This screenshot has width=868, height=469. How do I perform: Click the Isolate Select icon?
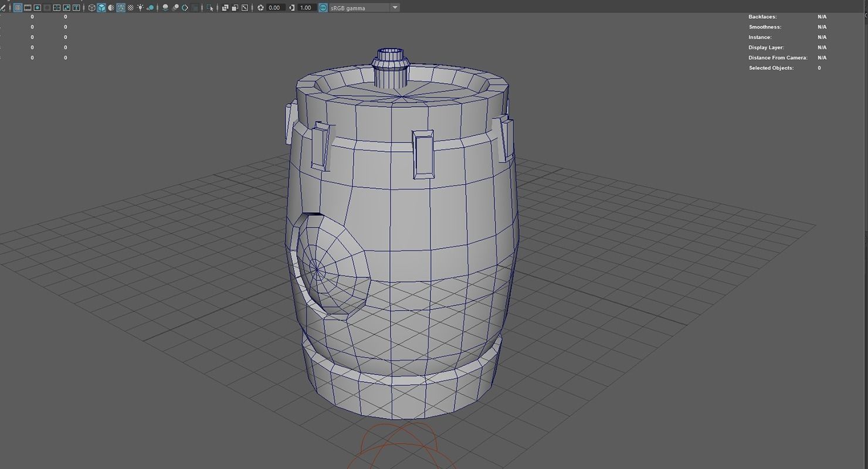[x=210, y=8]
